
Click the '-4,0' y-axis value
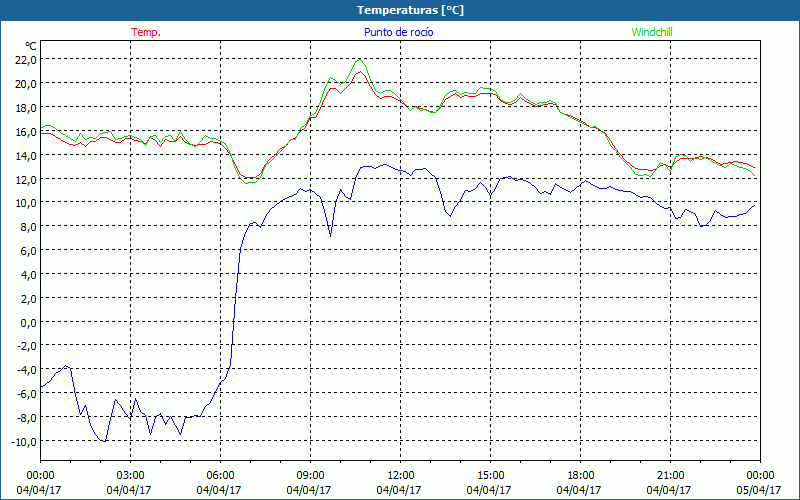click(27, 370)
